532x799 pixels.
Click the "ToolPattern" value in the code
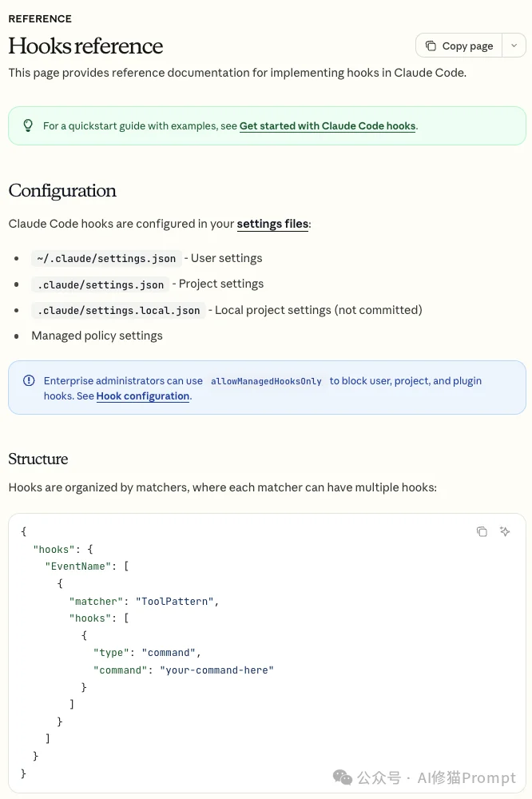(x=176, y=601)
